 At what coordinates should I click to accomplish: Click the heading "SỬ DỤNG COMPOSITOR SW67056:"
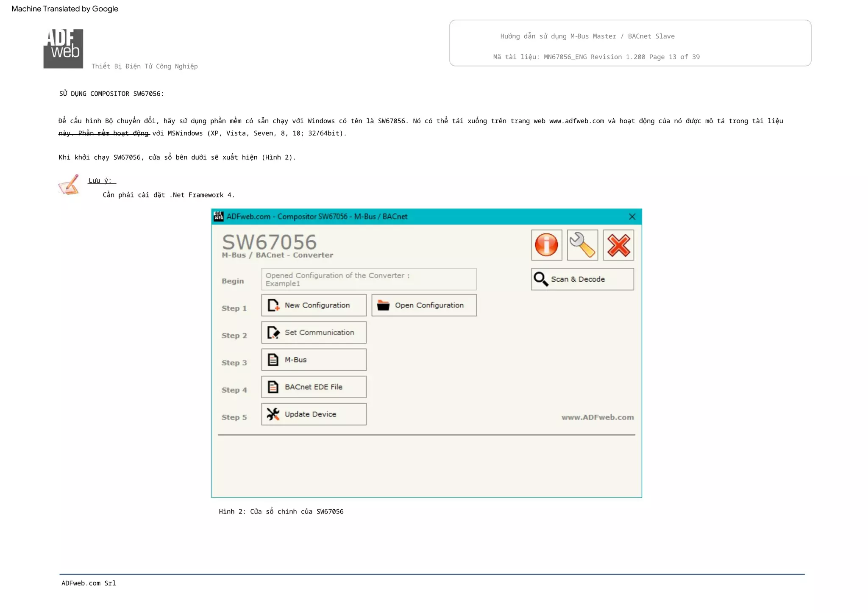111,94
